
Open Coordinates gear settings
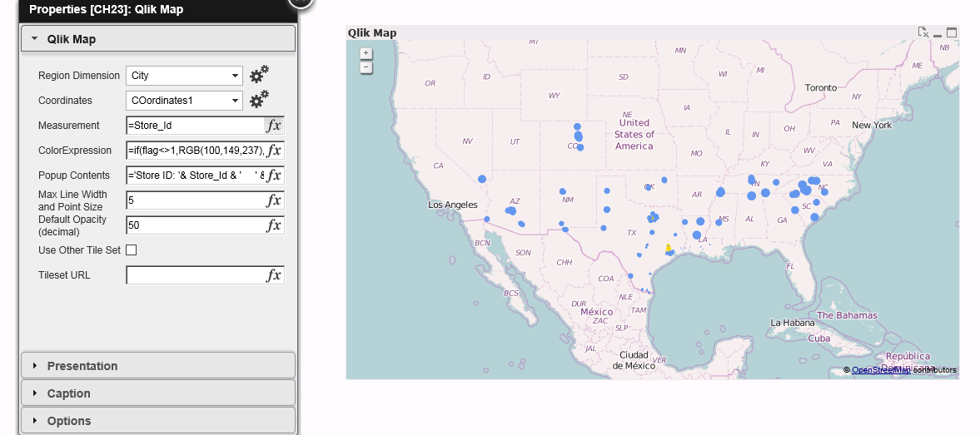pos(260,99)
